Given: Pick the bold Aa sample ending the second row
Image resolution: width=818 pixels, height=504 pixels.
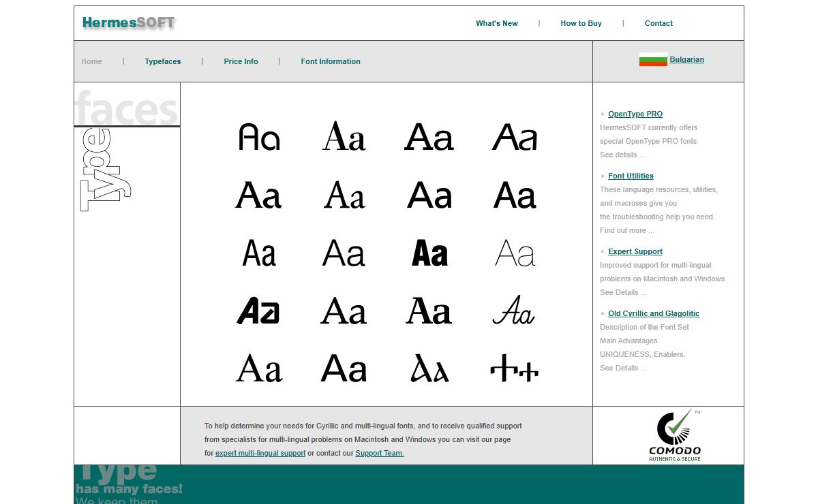Looking at the screenshot, I should coord(515,195).
